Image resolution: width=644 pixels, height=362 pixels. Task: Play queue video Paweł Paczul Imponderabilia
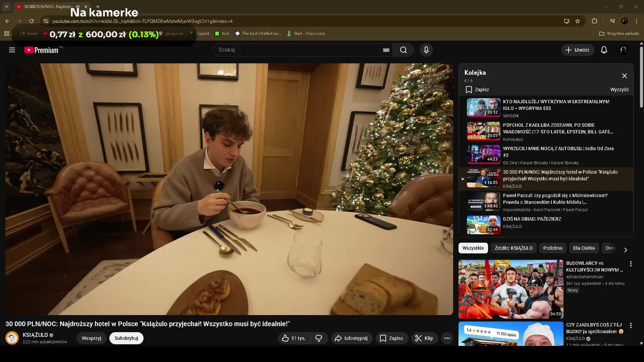pyautogui.click(x=546, y=202)
